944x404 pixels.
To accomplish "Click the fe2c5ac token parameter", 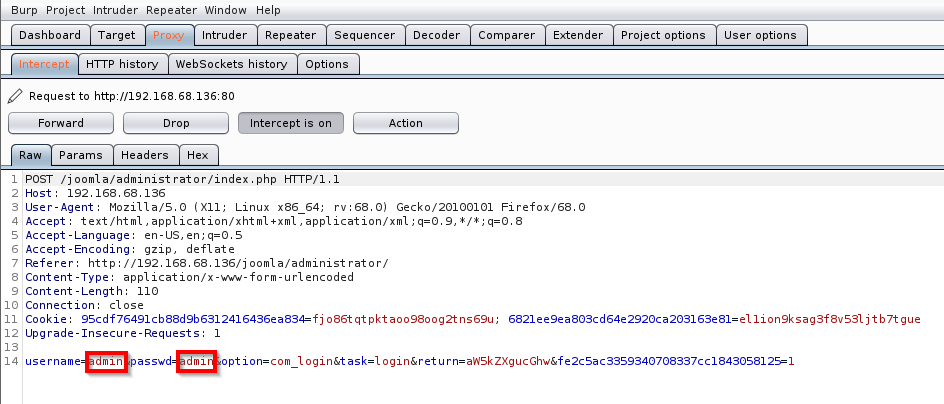I will (x=676, y=361).
